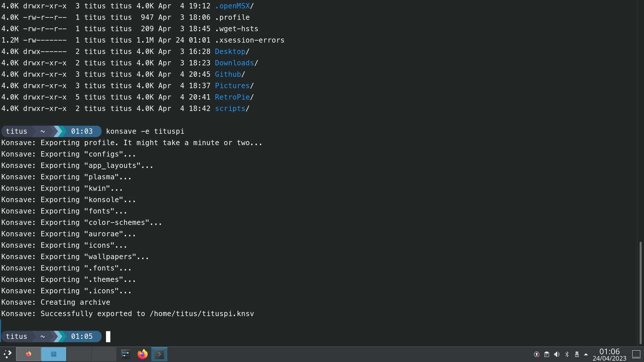
Task: Select the second virtual desktop in pager
Action: point(54,354)
